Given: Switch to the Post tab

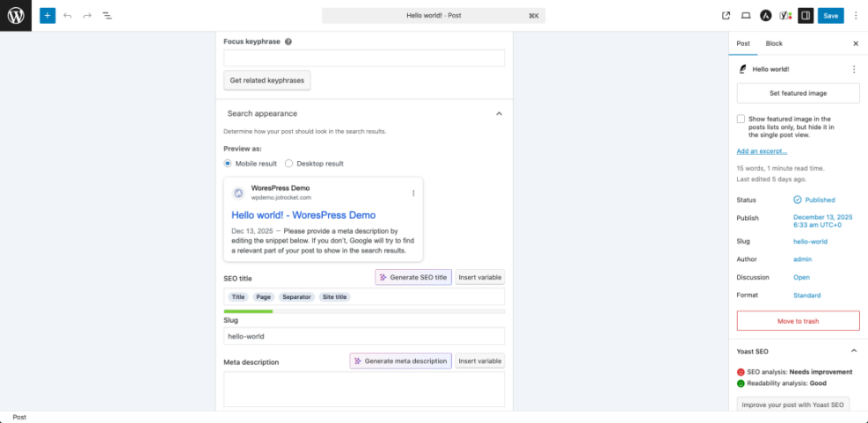Looking at the screenshot, I should point(743,43).
